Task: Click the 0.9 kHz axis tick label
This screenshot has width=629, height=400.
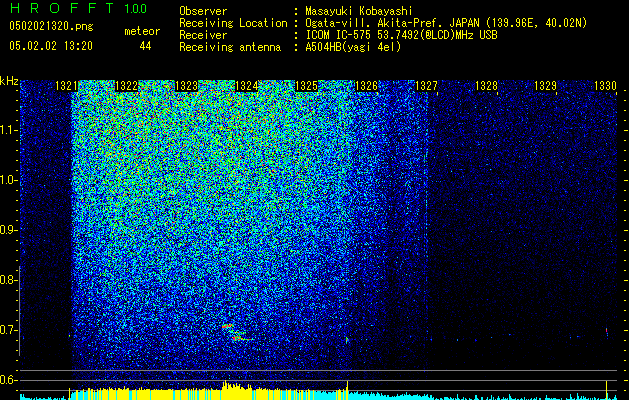Action: click(8, 230)
